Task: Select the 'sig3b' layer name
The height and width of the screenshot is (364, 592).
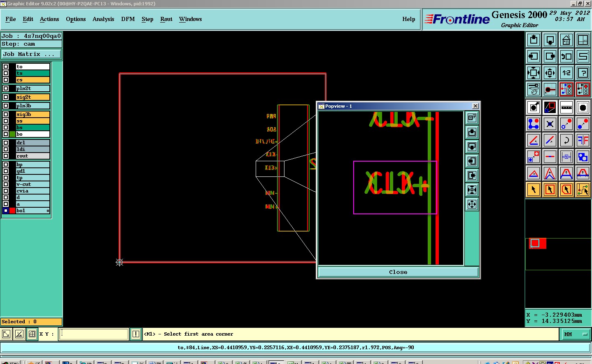Action: [33, 114]
